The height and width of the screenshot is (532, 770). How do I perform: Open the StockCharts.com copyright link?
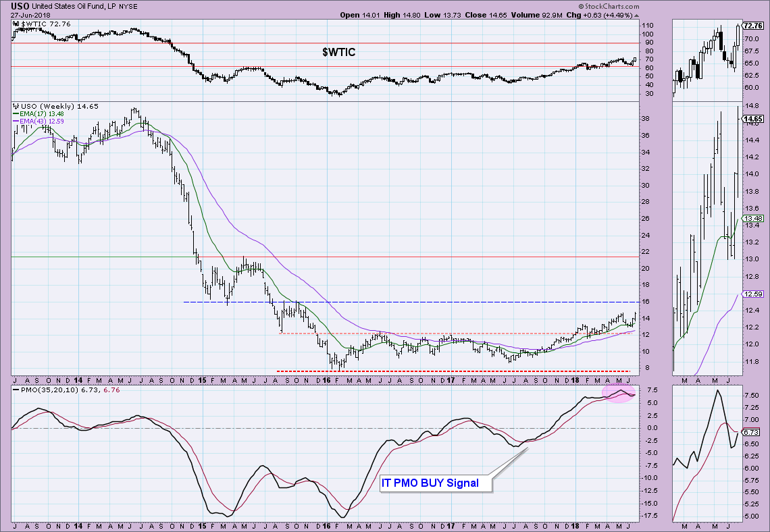(x=609, y=6)
